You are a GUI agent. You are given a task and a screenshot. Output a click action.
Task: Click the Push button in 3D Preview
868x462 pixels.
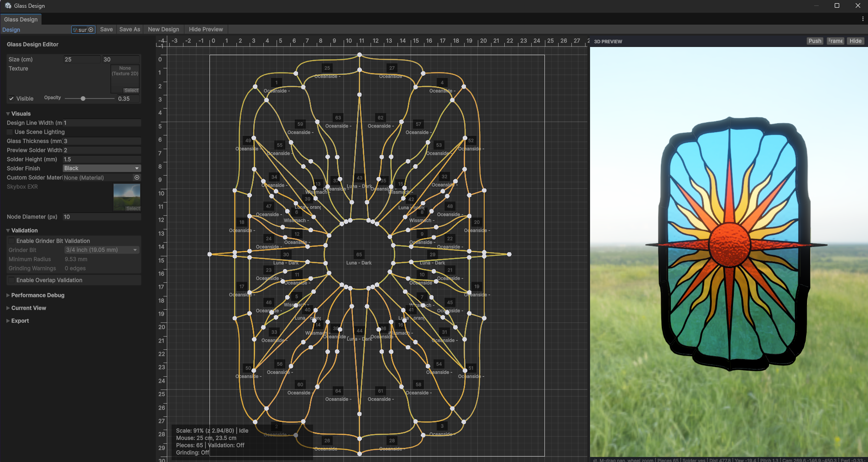(815, 41)
